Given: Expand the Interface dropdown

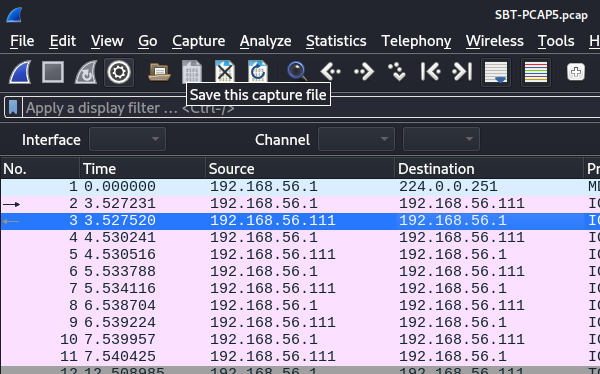Looking at the screenshot, I should point(127,139).
